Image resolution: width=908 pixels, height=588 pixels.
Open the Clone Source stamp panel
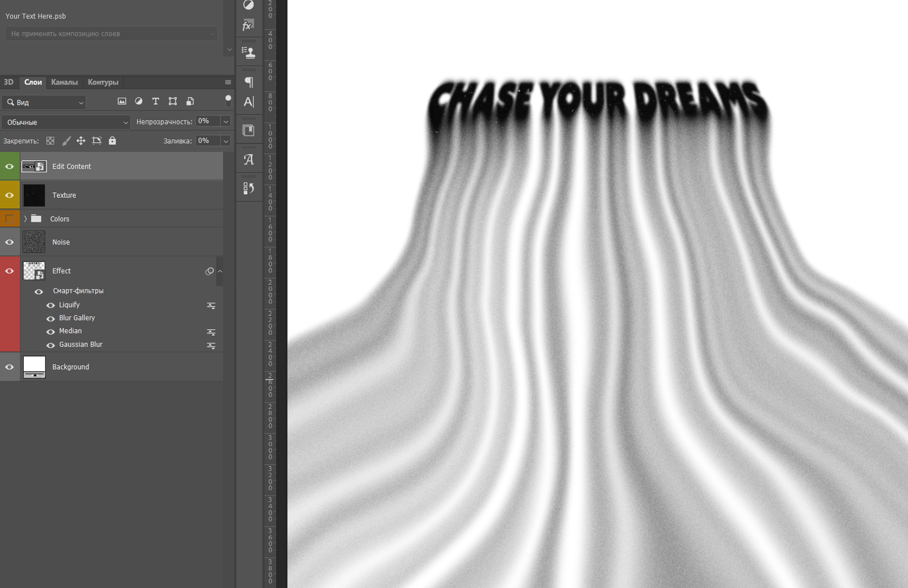(248, 53)
